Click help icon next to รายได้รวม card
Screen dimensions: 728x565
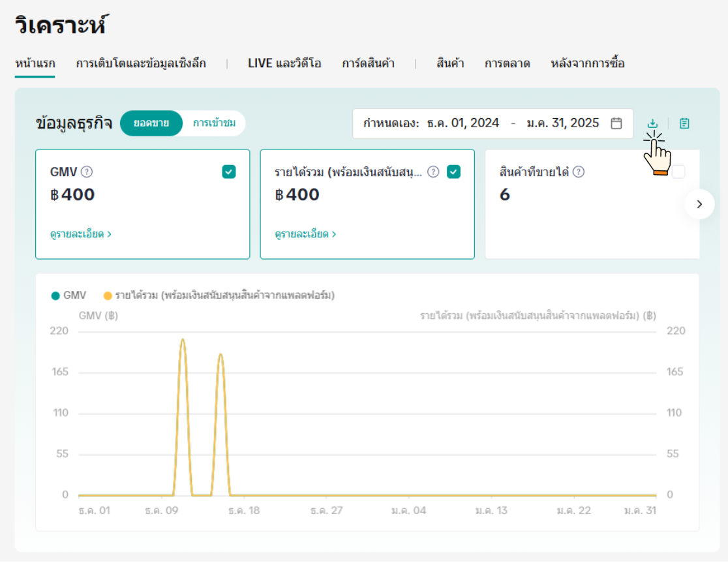click(x=433, y=172)
